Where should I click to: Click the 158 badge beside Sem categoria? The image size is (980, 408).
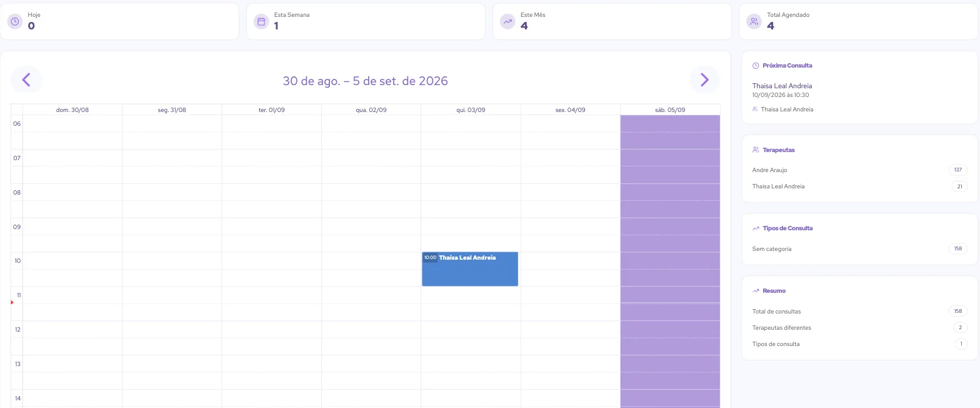(x=957, y=249)
